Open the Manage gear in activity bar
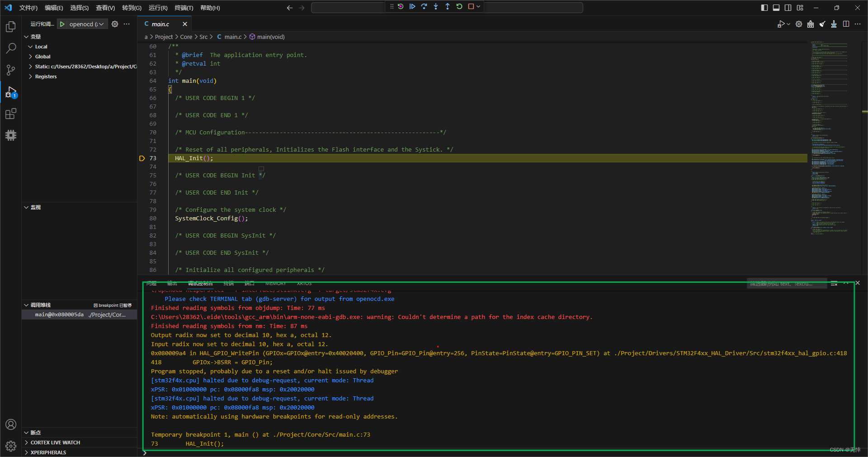Image resolution: width=868 pixels, height=457 pixels. pos(11,446)
